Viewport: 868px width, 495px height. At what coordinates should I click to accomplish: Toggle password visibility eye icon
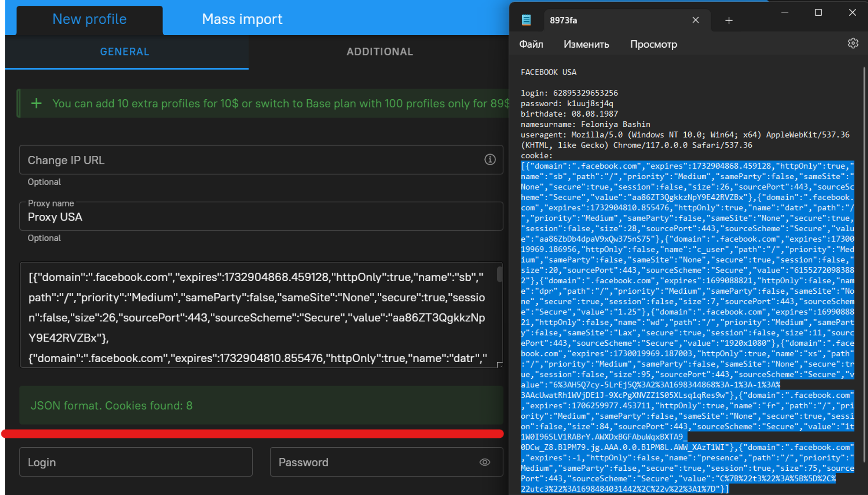[x=485, y=462]
